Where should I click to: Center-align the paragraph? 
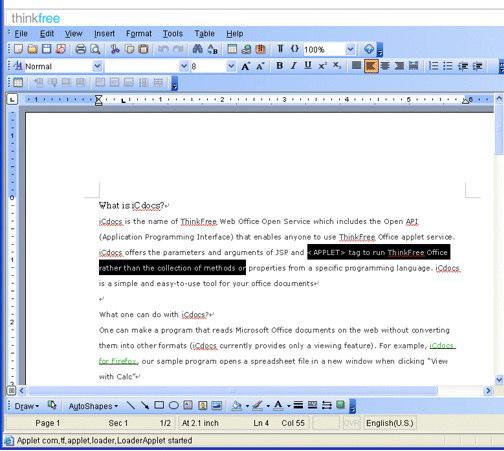385,66
